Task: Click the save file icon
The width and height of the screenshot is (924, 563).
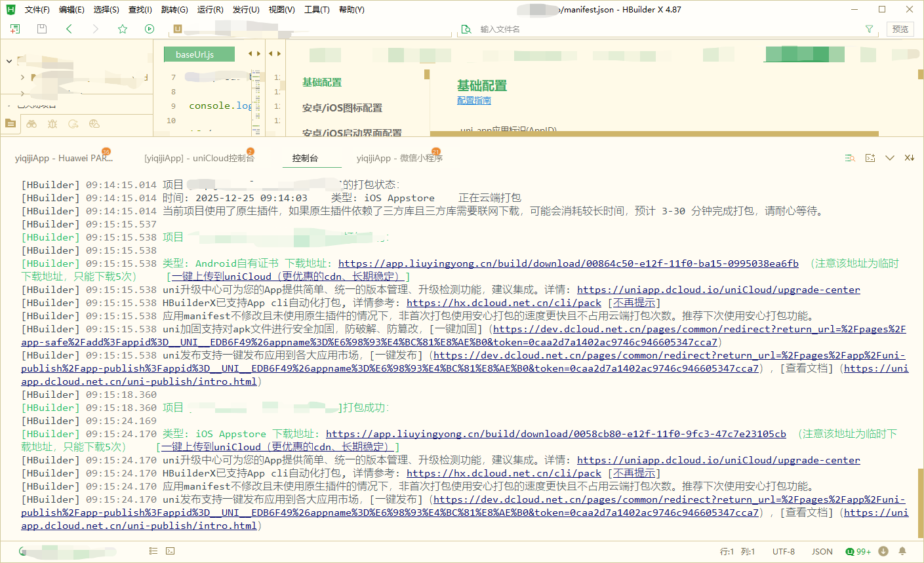Action: (x=42, y=29)
